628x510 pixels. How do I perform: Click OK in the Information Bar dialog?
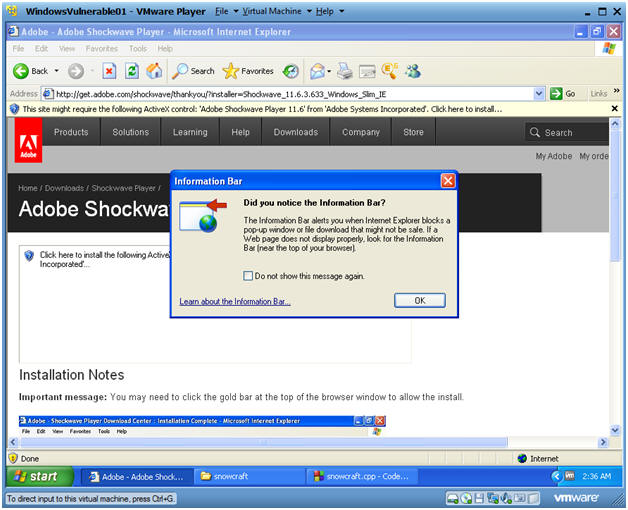[420, 300]
